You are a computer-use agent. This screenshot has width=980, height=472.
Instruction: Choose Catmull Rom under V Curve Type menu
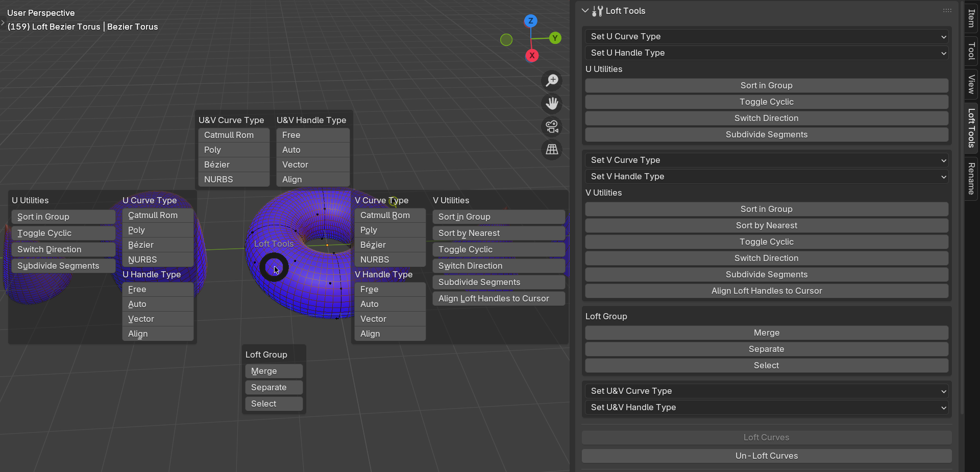[390, 215]
